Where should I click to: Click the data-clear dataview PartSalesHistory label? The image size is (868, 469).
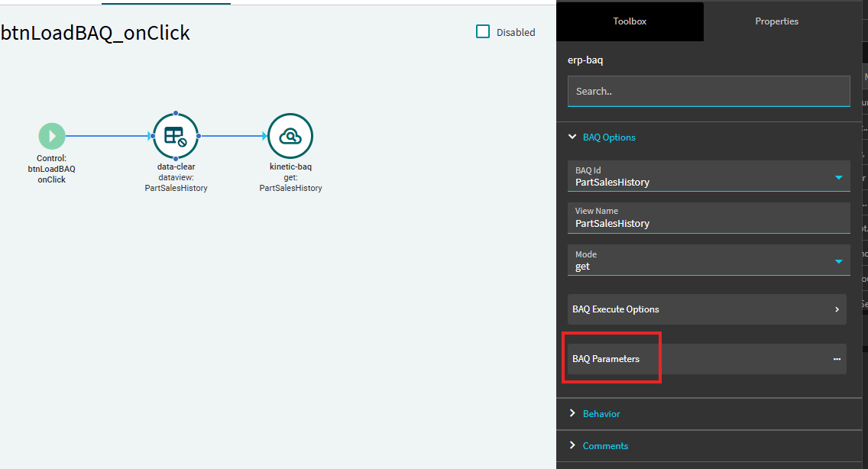(176, 177)
